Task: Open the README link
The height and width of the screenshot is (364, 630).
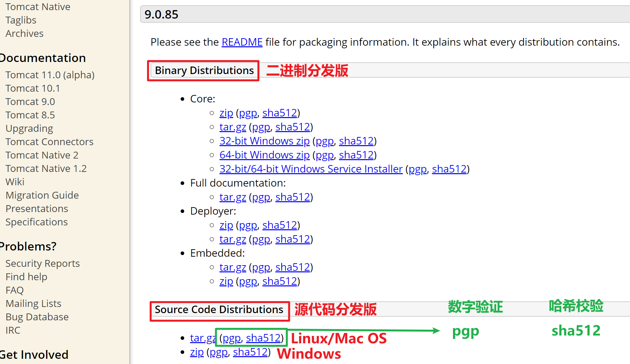Action: click(242, 42)
